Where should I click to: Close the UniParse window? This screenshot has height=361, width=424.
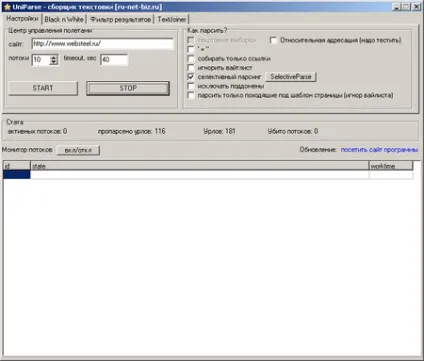tap(416, 7)
